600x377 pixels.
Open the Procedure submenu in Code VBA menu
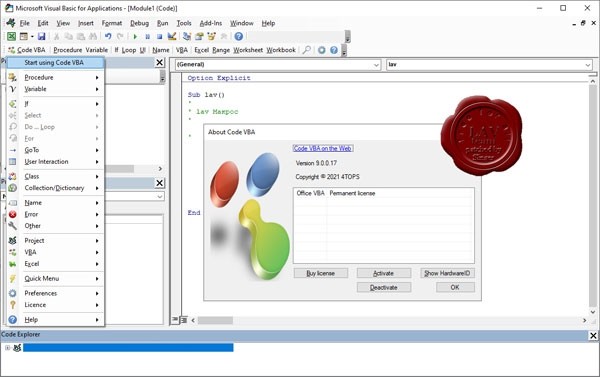click(x=55, y=77)
